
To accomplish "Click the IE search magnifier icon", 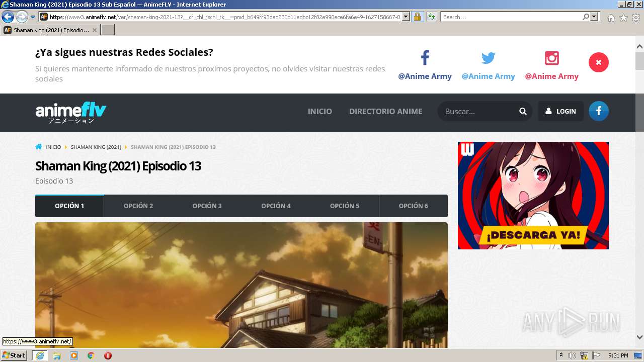I will pos(586,17).
